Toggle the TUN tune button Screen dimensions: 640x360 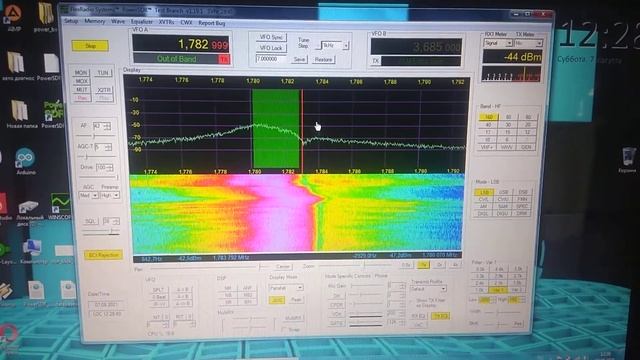click(103, 73)
